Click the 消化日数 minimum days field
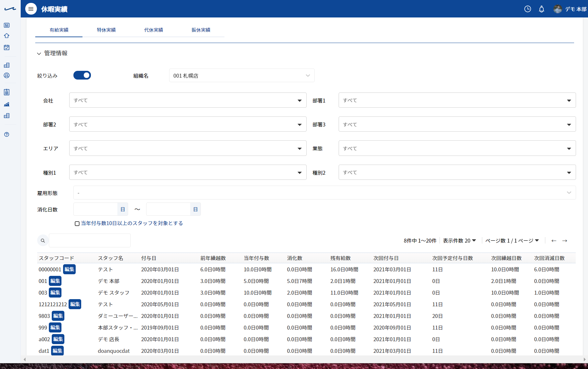588x369 pixels. [x=95, y=209]
